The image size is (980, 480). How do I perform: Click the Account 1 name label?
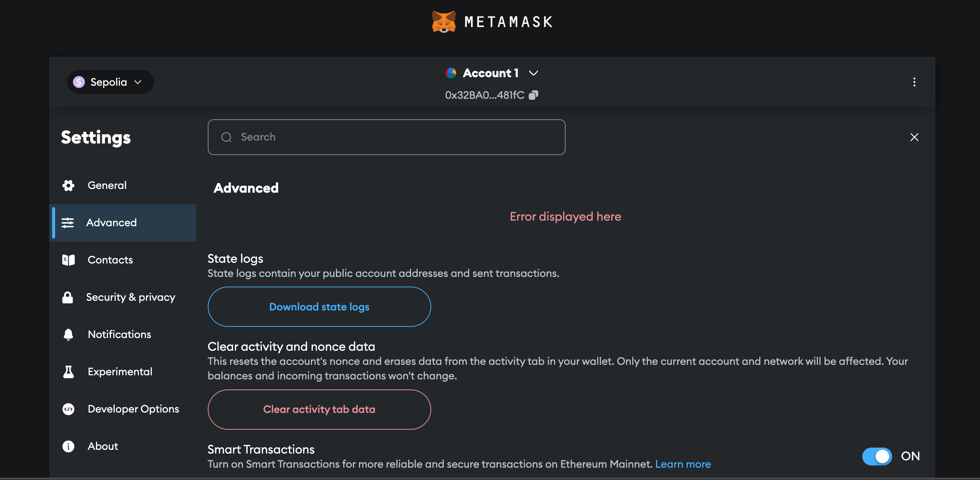[x=490, y=73]
